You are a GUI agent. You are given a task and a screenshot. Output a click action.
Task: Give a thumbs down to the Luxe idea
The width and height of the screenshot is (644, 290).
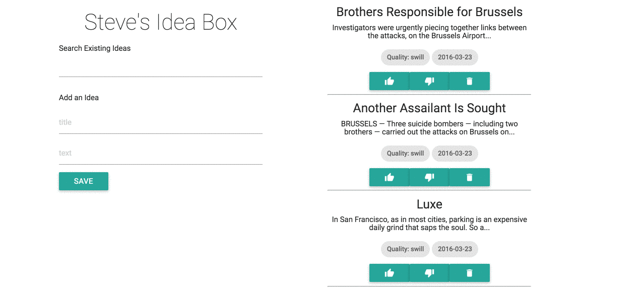(x=429, y=272)
